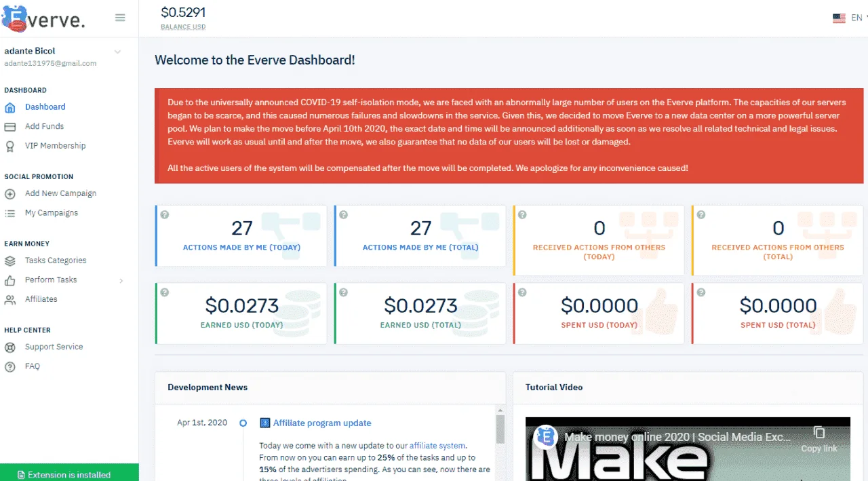The image size is (868, 481).
Task: Select Perform Tasks menu item
Action: (x=51, y=280)
